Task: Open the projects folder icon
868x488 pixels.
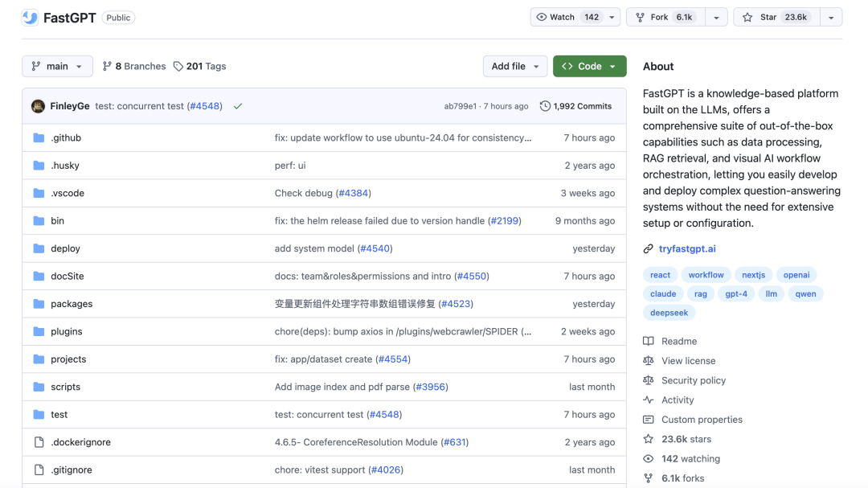Action: coord(39,359)
